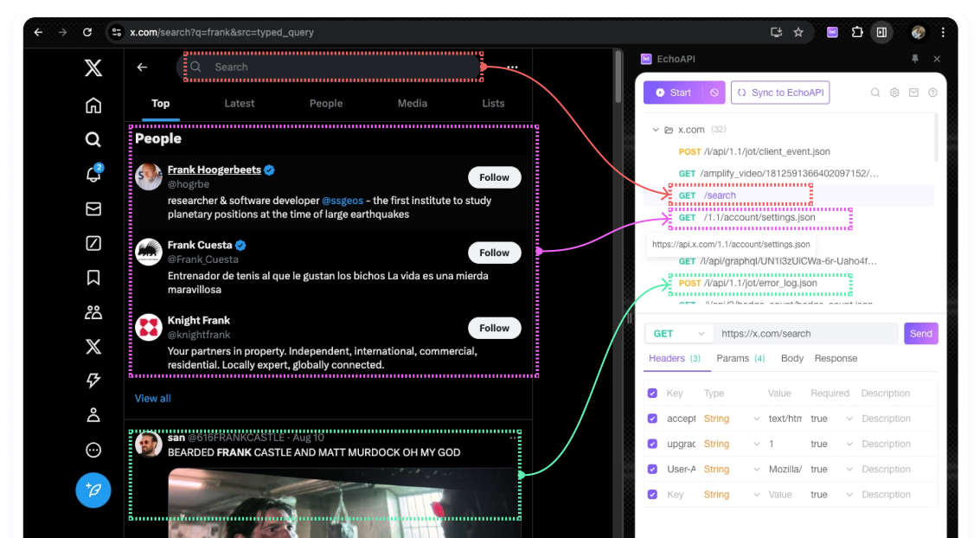The width and height of the screenshot is (980, 538).
Task: Open EchoAPI help question-mark icon
Action: pos(932,93)
